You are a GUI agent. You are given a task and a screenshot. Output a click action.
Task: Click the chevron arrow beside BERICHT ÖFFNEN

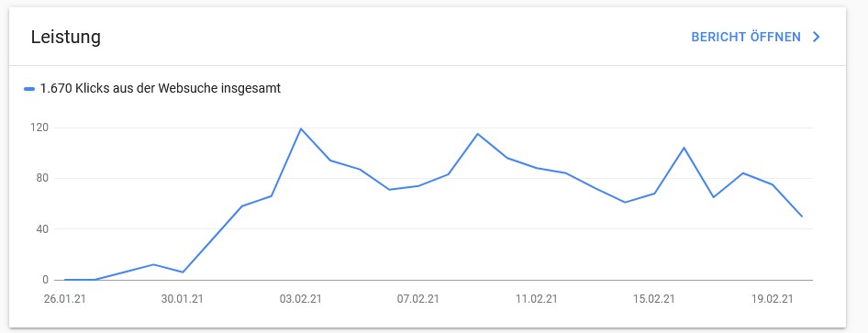tap(816, 37)
